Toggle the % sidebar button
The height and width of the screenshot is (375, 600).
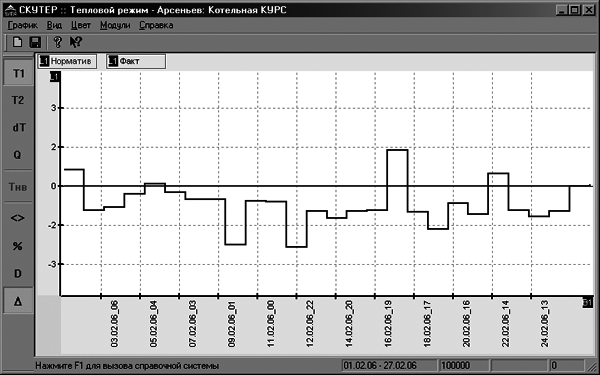18,246
